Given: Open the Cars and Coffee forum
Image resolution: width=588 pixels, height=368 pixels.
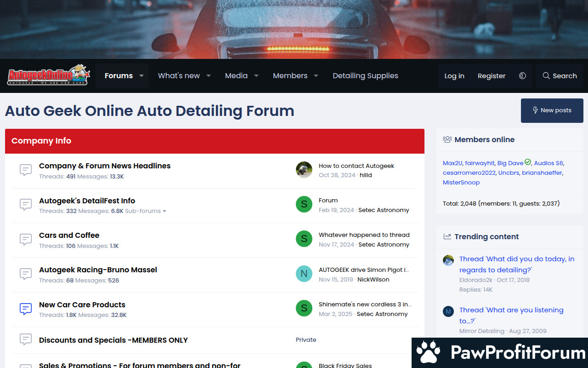Looking at the screenshot, I should tap(69, 235).
